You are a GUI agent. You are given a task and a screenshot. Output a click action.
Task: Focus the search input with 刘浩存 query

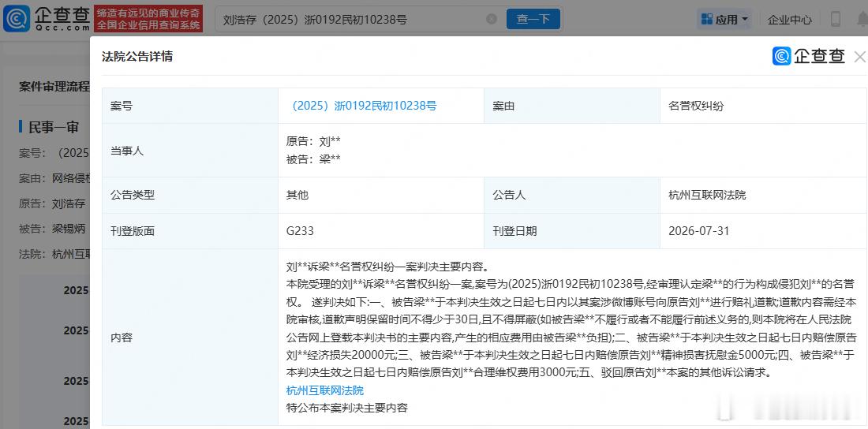pyautogui.click(x=354, y=20)
